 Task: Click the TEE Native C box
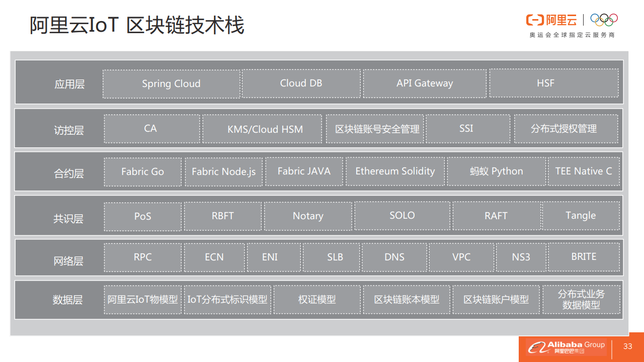[x=584, y=172]
